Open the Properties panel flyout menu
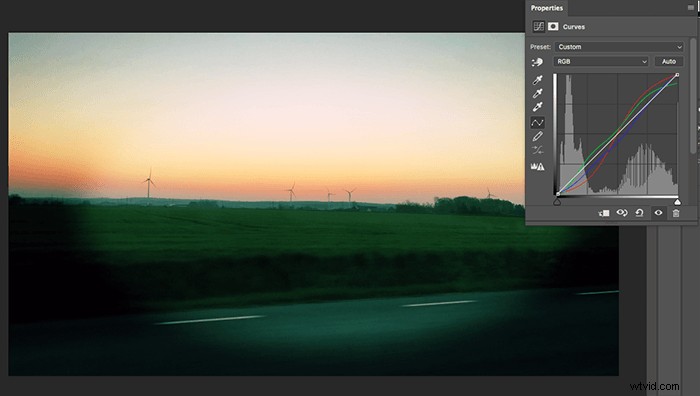700x396 pixels. [x=691, y=8]
